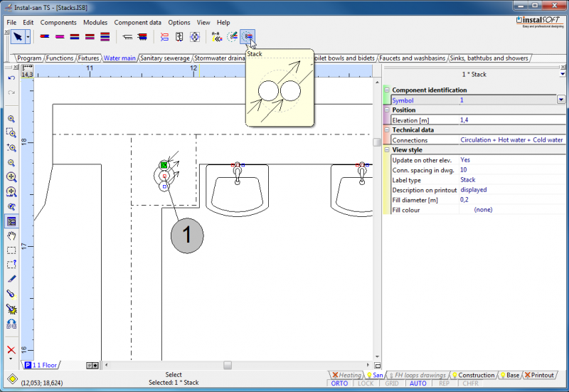Insert the red-blue manifold component
Viewport: 569px width, 392px height.
(x=143, y=37)
